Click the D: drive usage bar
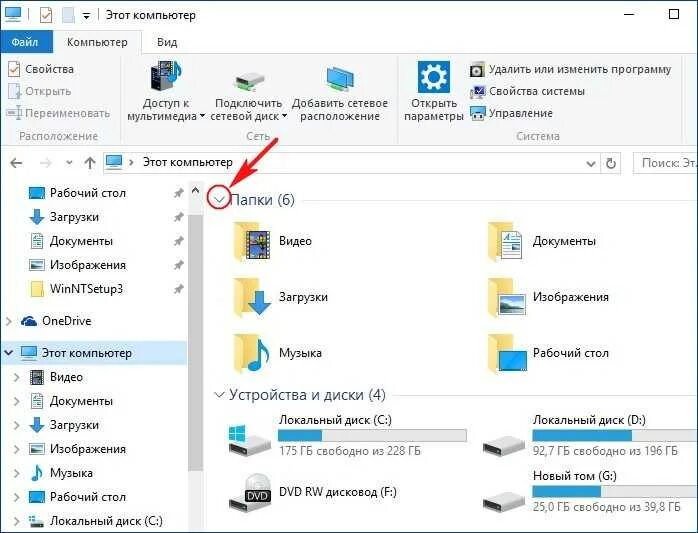This screenshot has height=533, width=698. tap(615, 435)
